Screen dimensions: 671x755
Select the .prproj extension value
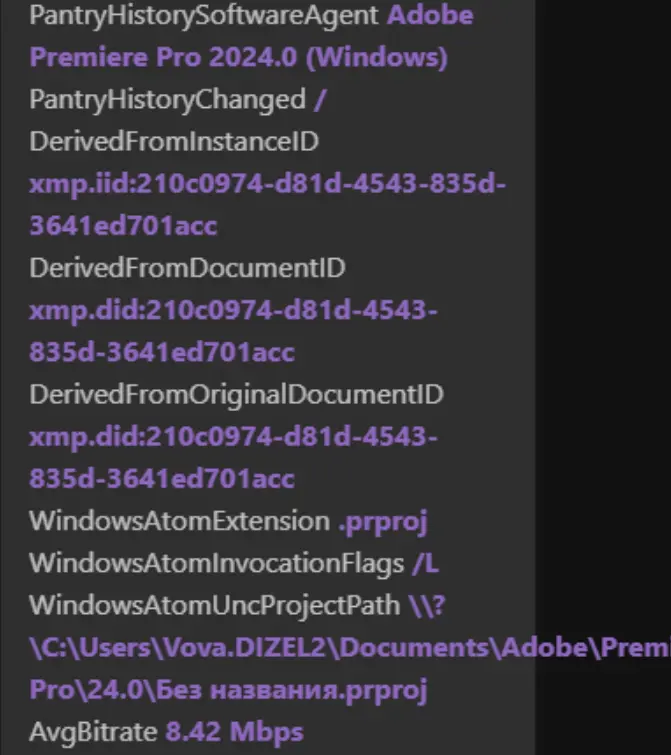pos(383,523)
